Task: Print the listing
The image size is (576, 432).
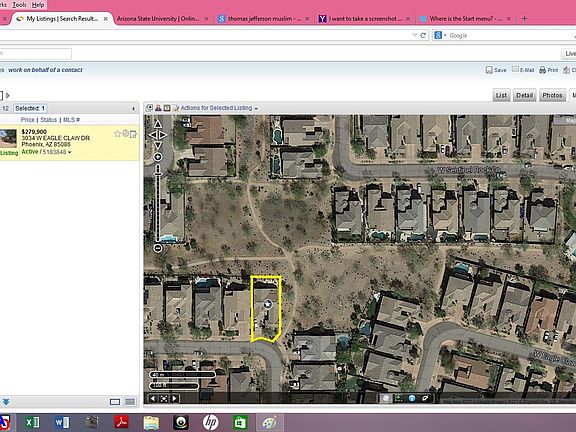Action: (548, 70)
